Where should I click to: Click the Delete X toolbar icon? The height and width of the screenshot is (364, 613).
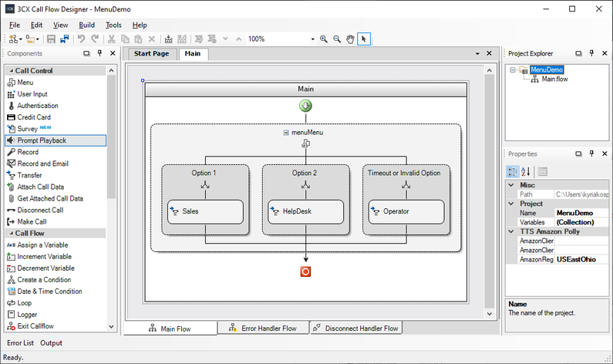tap(152, 39)
